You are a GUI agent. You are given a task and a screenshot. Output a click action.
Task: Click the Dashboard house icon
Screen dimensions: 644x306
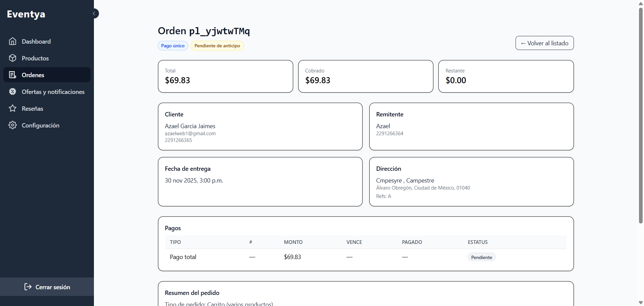point(12,41)
